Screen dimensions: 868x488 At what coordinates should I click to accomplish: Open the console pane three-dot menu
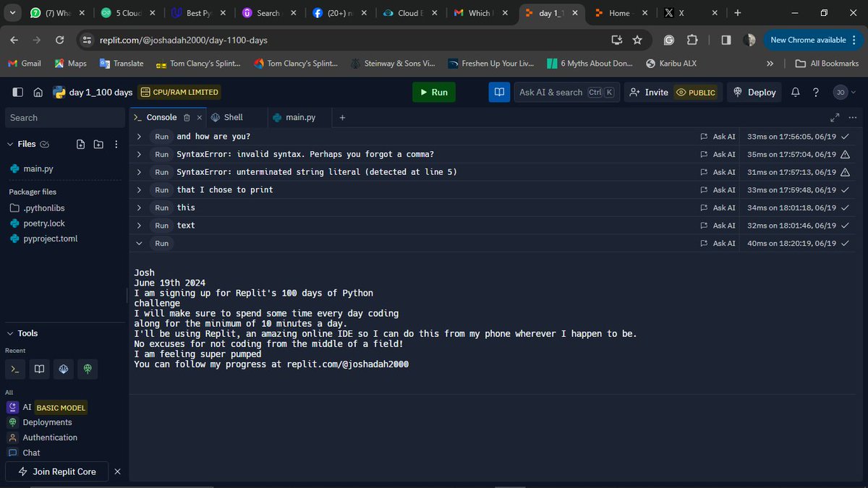[854, 117]
